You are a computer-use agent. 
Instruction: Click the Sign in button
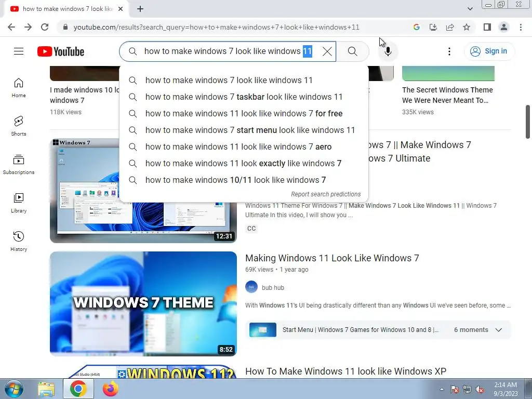[489, 51]
